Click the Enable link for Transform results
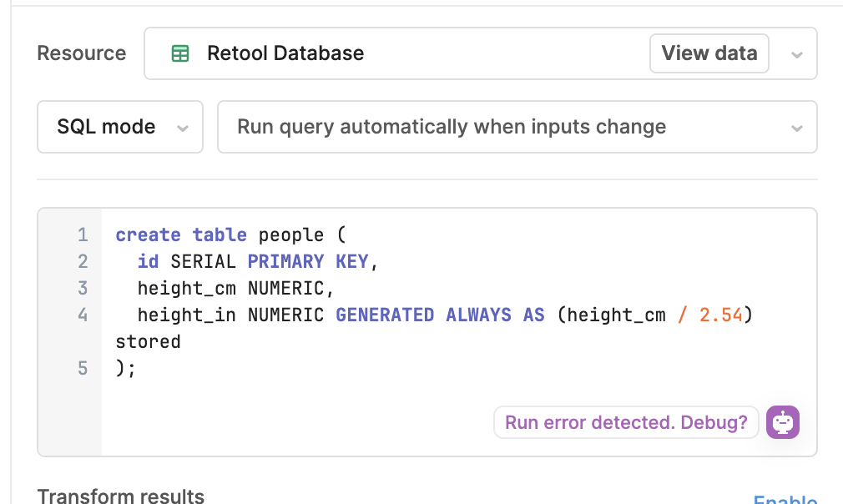This screenshot has width=843, height=504. click(785, 500)
